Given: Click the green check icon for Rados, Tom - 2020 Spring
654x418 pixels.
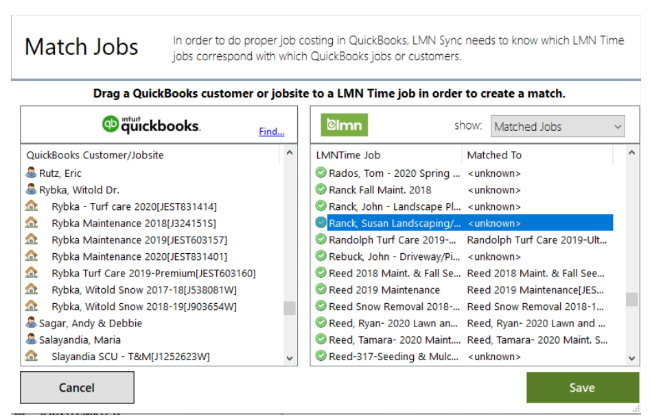Looking at the screenshot, I should coord(321,172).
